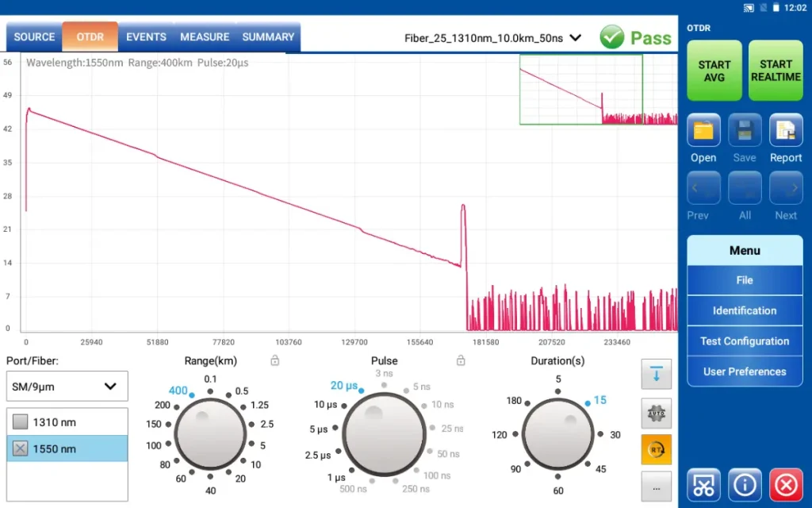Click the trace overview thumbnail
This screenshot has height=508, width=812.
[x=581, y=90]
